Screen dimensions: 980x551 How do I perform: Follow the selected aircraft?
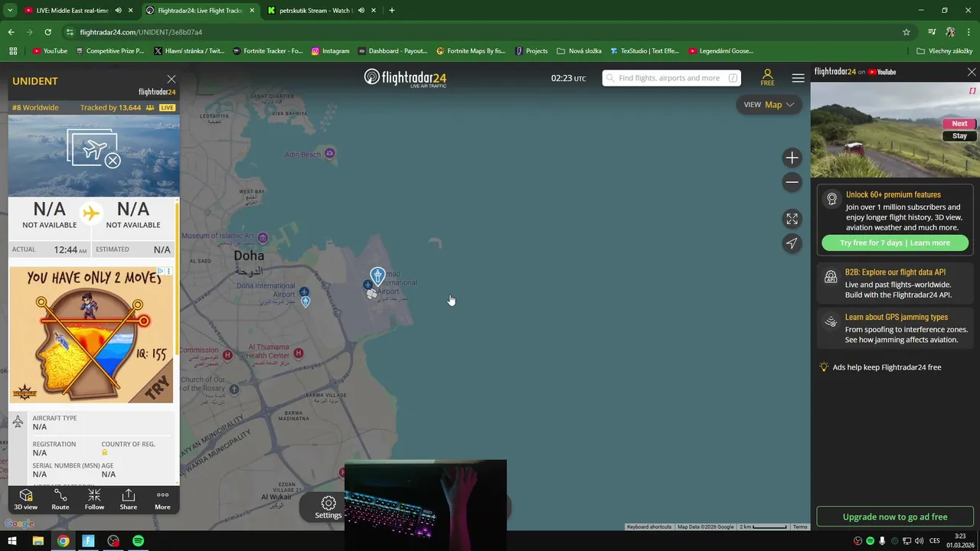pyautogui.click(x=94, y=500)
